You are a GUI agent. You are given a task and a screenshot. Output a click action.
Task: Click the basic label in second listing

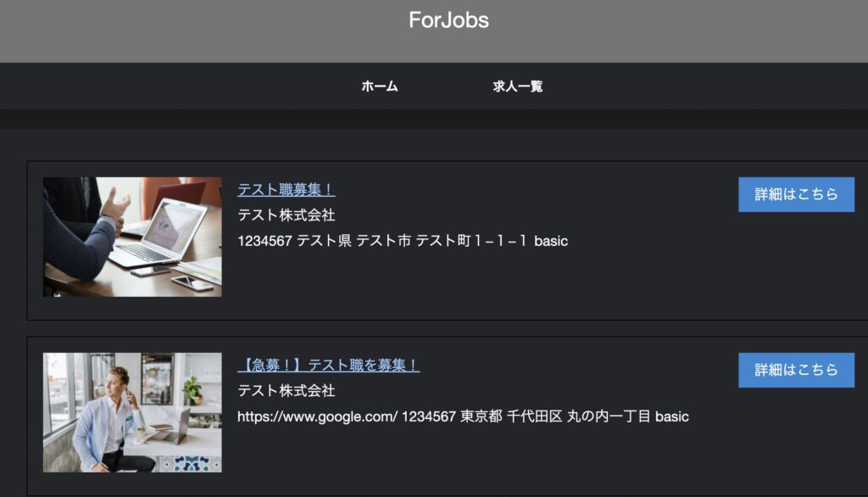point(672,416)
